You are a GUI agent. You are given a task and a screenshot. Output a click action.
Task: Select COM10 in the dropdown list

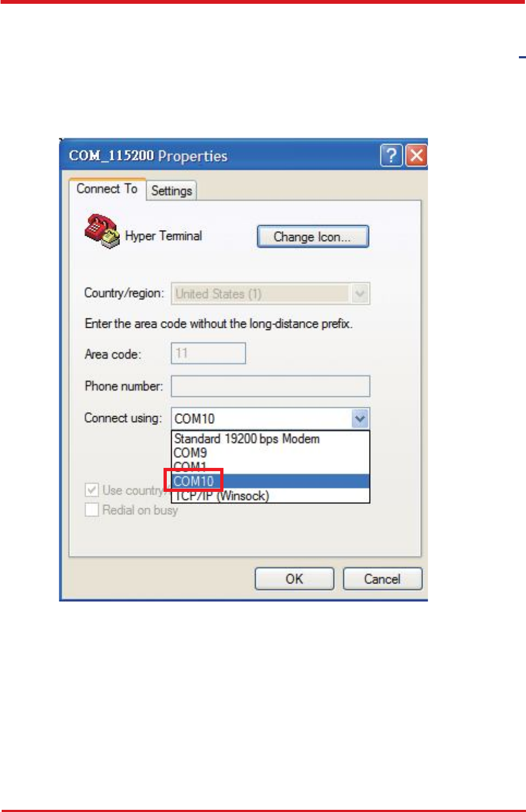pyautogui.click(x=271, y=482)
